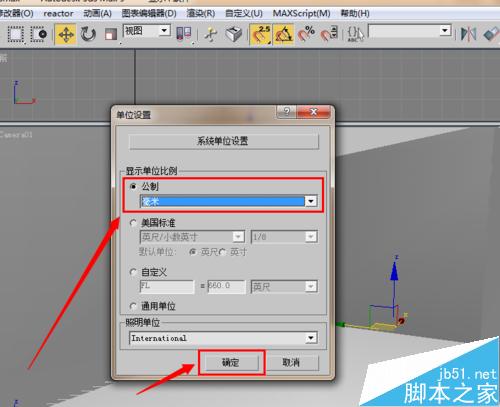
Task: Toggle the Spinner Snap icon
Action: pos(329,34)
